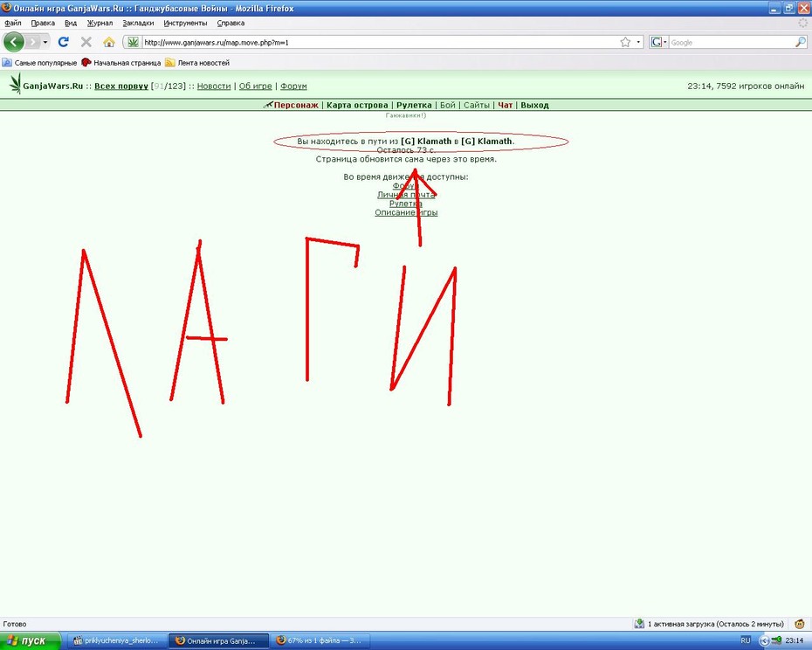Viewport: 812px width, 650px height.
Task: Open the Самые популярные bookmark
Action: 40,63
